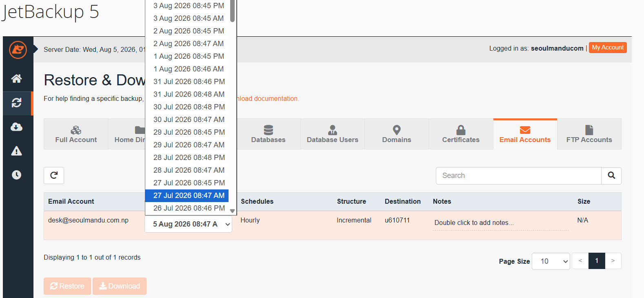This screenshot has height=298, width=644.
Task: Click the search magnifier button
Action: (611, 176)
